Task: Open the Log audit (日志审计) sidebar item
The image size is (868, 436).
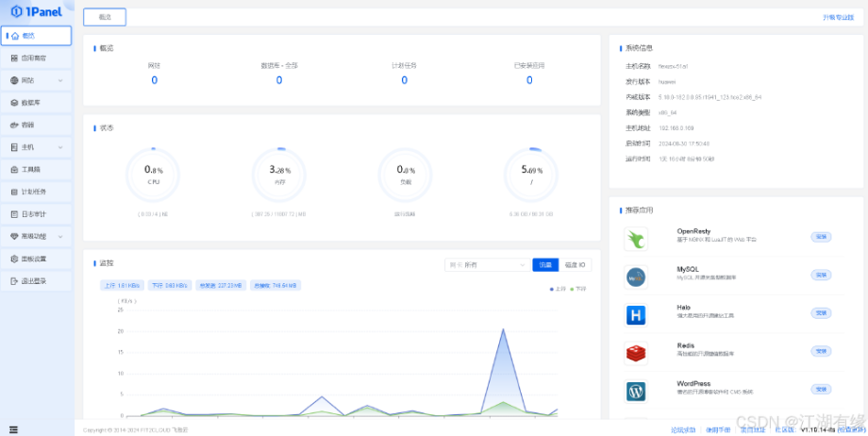Action: [36, 214]
